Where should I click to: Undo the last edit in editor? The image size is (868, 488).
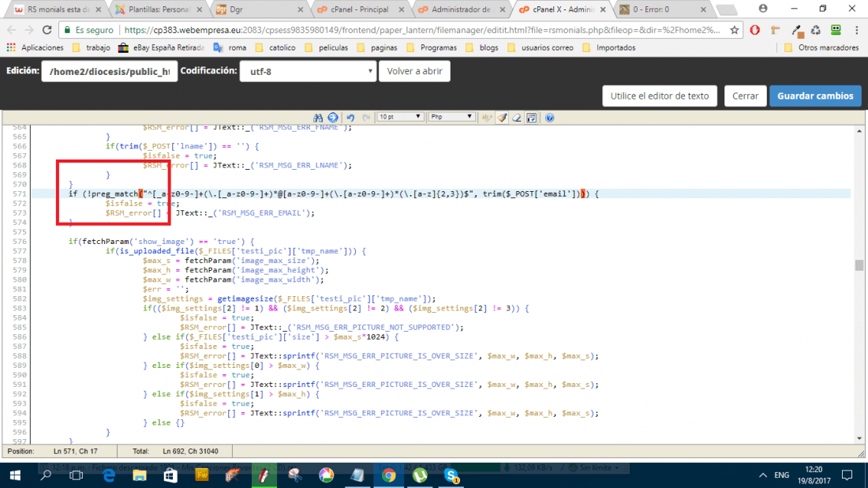pyautogui.click(x=350, y=118)
